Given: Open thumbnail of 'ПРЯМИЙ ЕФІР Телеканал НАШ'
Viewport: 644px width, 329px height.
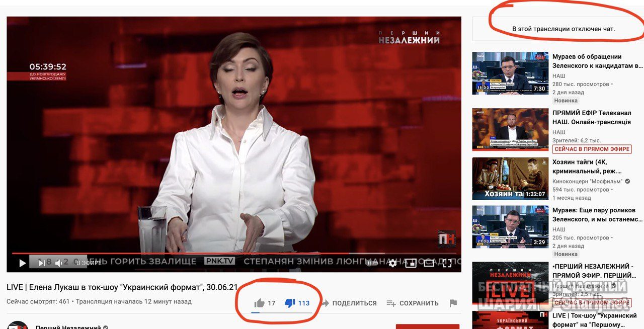Looking at the screenshot, I should click(510, 129).
